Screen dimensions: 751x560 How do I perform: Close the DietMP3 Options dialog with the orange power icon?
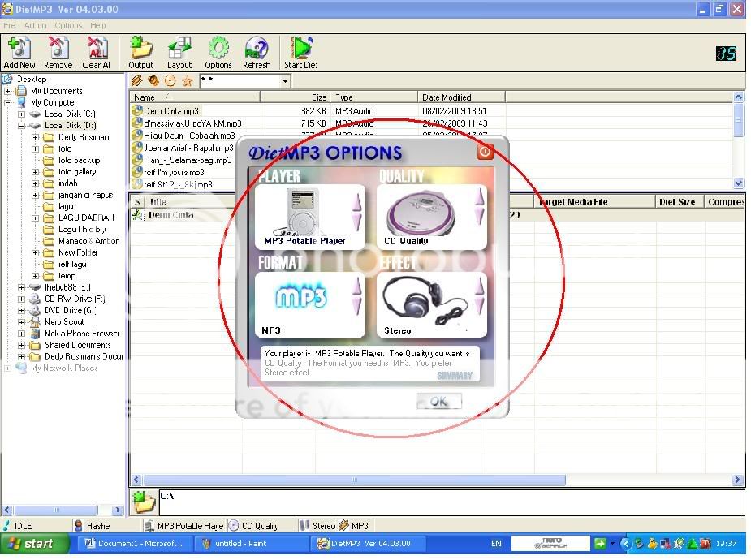click(x=485, y=152)
